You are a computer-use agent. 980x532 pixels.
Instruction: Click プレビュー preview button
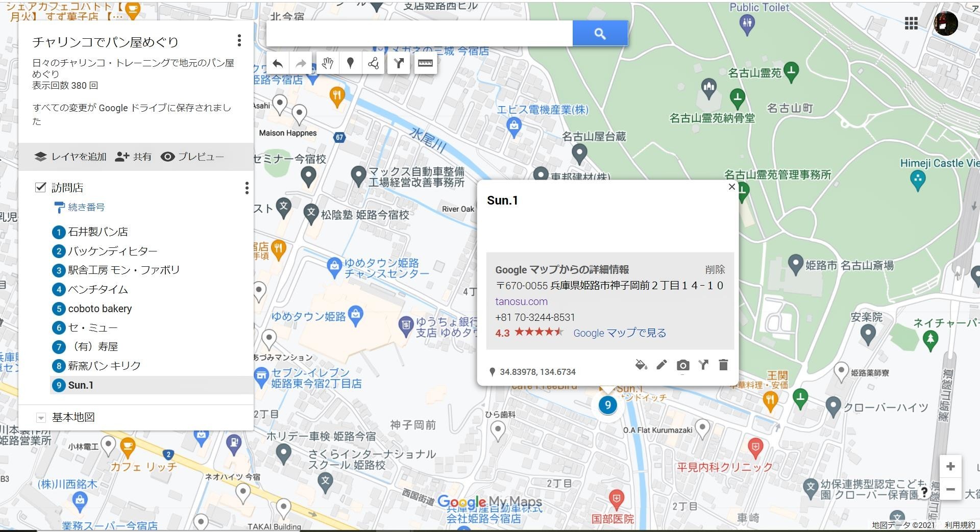point(192,157)
